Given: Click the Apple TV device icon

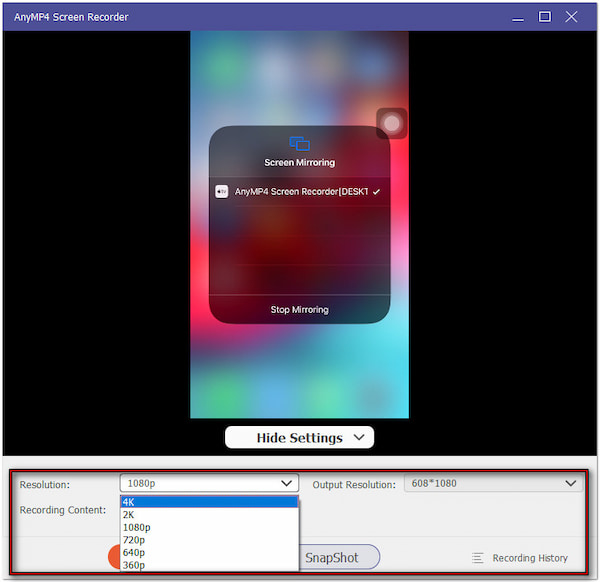Looking at the screenshot, I should [x=222, y=191].
